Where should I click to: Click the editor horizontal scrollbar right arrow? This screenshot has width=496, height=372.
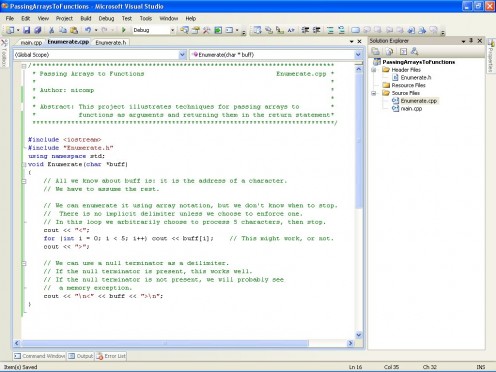[x=350, y=343]
